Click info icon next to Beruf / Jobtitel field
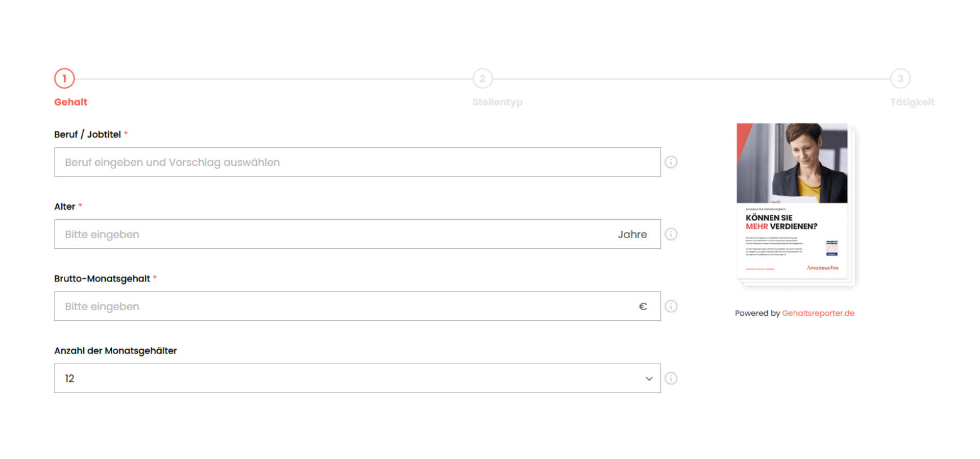This screenshot has height=459, width=980. click(671, 162)
